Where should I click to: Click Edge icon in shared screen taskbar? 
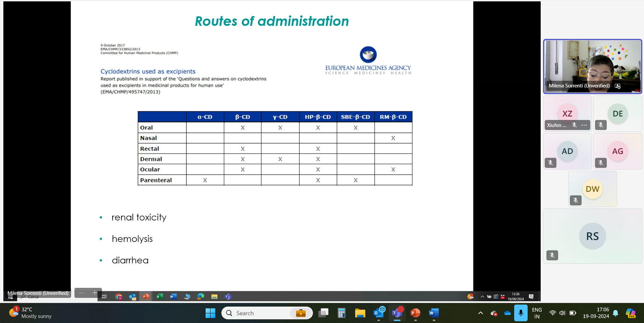coord(201,297)
